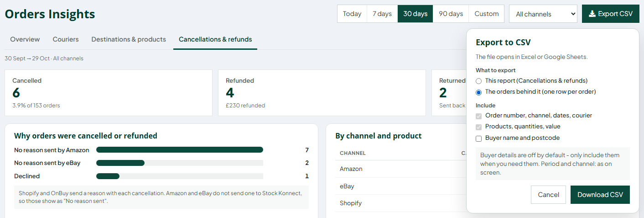The height and width of the screenshot is (218, 644).
Task: Click the count 7 beside Amazon reason
Action: (x=307, y=150)
